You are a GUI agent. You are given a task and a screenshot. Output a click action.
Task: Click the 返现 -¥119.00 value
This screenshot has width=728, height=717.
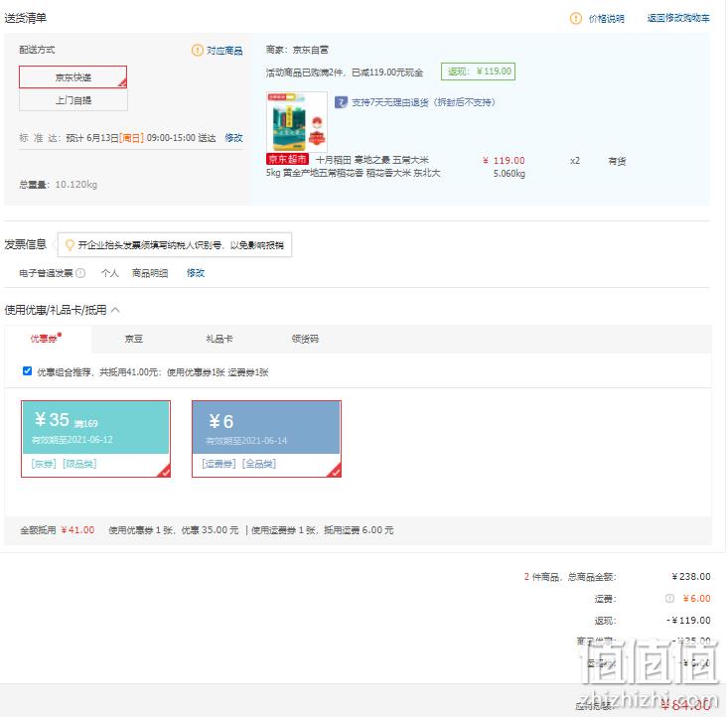pyautogui.click(x=688, y=620)
